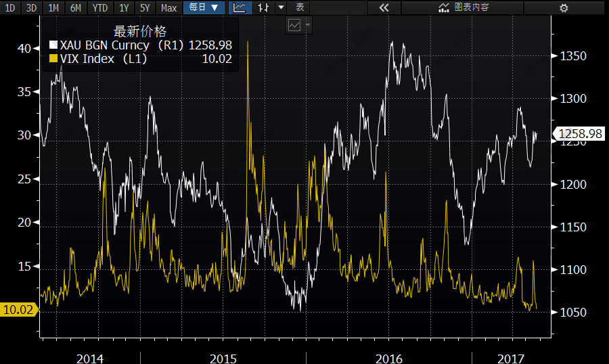Open the 图表内容 chart content menu
The width and height of the screenshot is (609, 364).
(463, 7)
